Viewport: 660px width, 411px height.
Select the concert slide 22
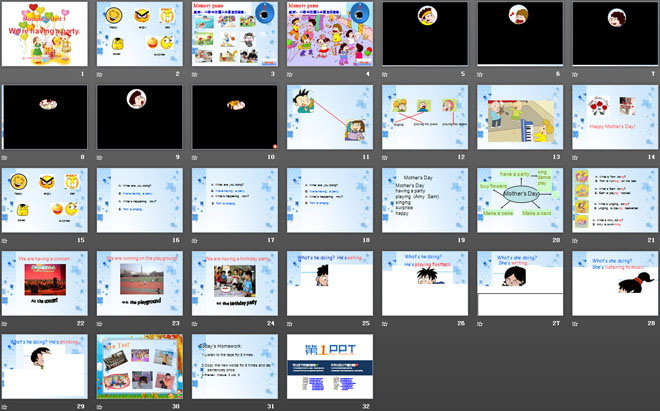point(45,283)
